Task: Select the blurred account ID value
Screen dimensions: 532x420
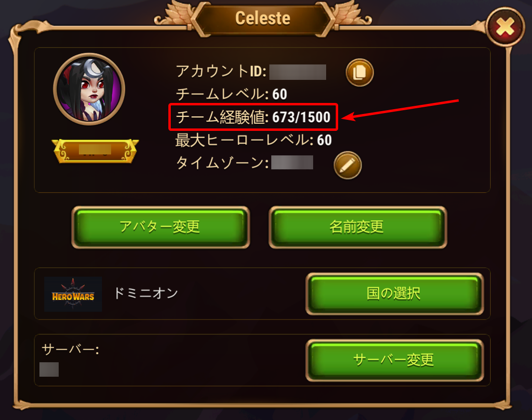Action: click(298, 72)
